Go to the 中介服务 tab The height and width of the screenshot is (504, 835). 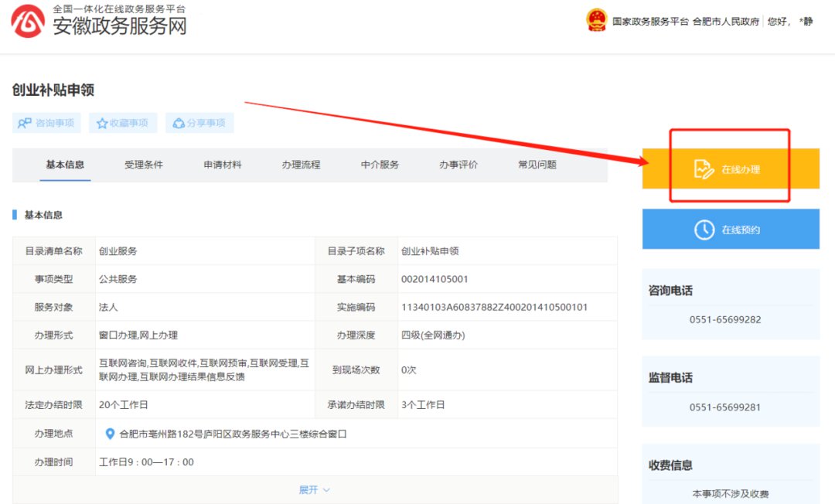coord(380,165)
